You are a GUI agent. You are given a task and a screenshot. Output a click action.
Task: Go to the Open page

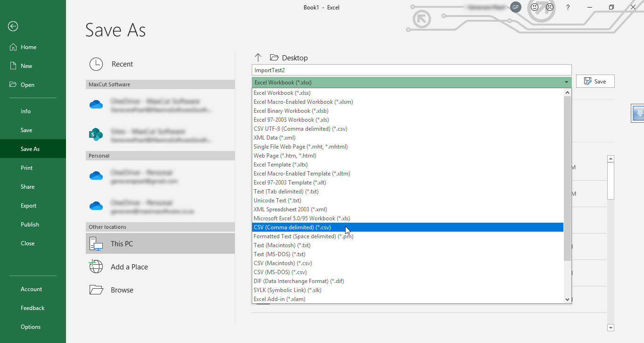(x=33, y=85)
